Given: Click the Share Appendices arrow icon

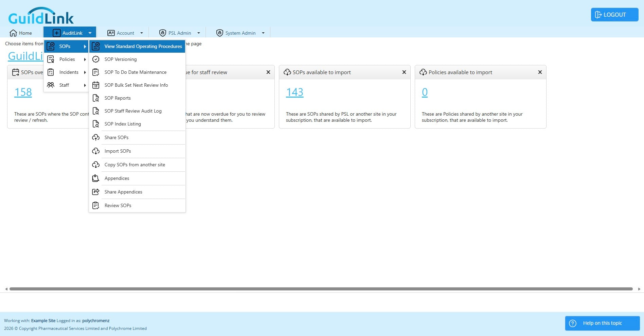Looking at the screenshot, I should point(96,192).
